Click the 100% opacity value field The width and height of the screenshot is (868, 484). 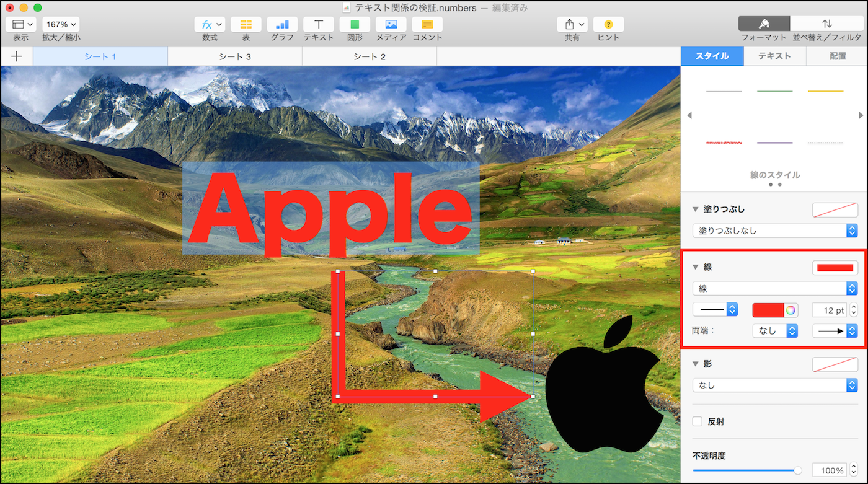coord(830,470)
